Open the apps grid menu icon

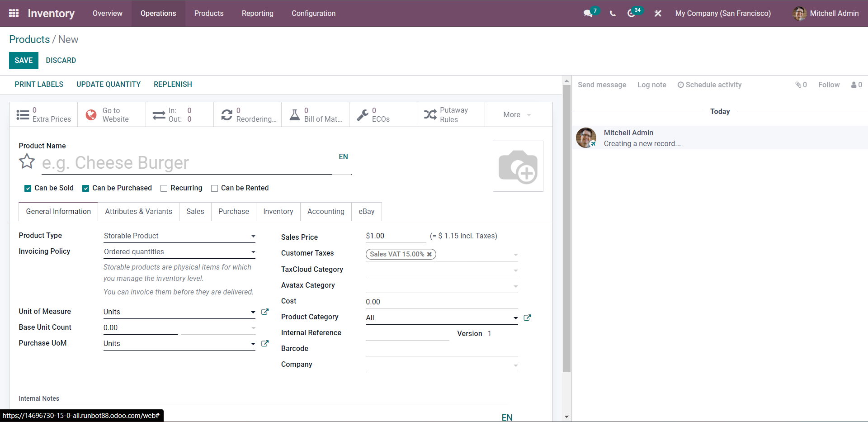tap(14, 13)
